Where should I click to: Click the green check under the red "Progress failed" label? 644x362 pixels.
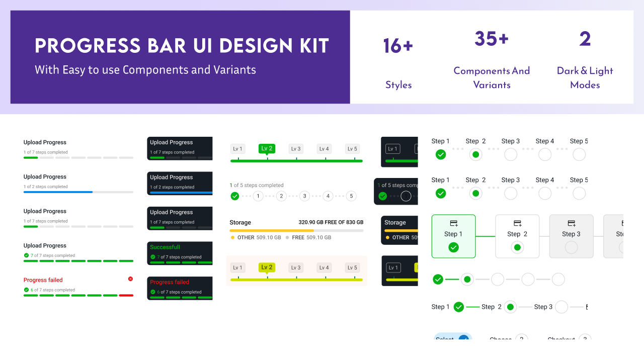pyautogui.click(x=26, y=290)
